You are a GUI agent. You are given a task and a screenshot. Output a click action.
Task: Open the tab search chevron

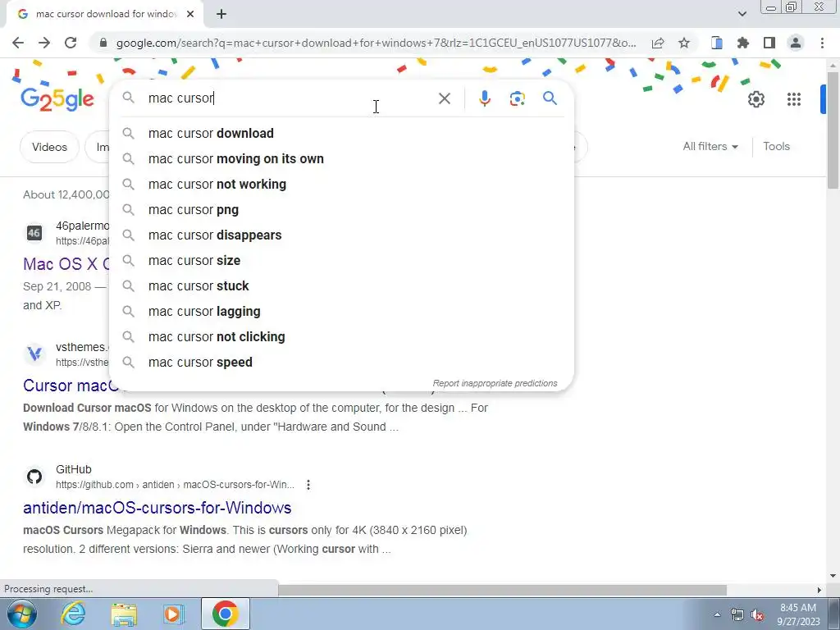click(x=742, y=14)
